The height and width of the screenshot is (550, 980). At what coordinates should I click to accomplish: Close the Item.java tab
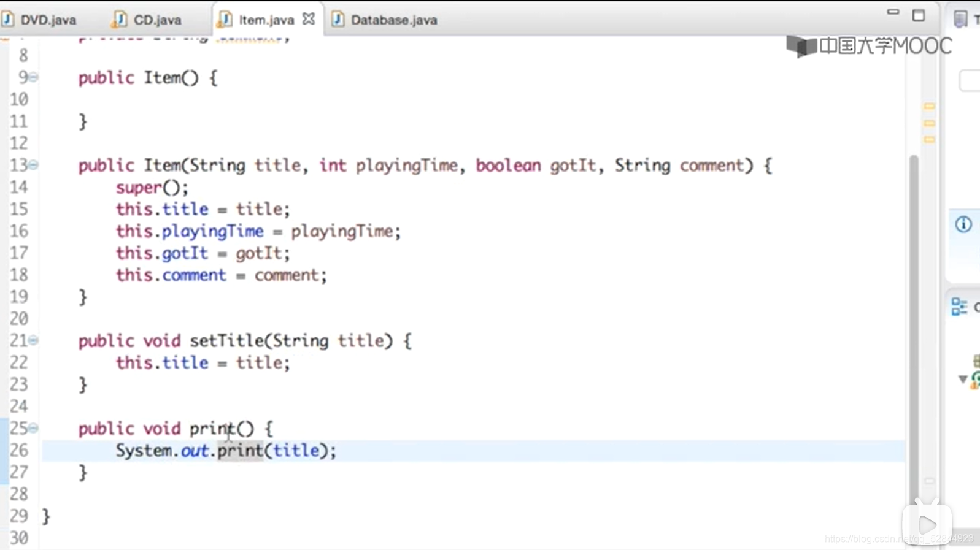tap(309, 19)
